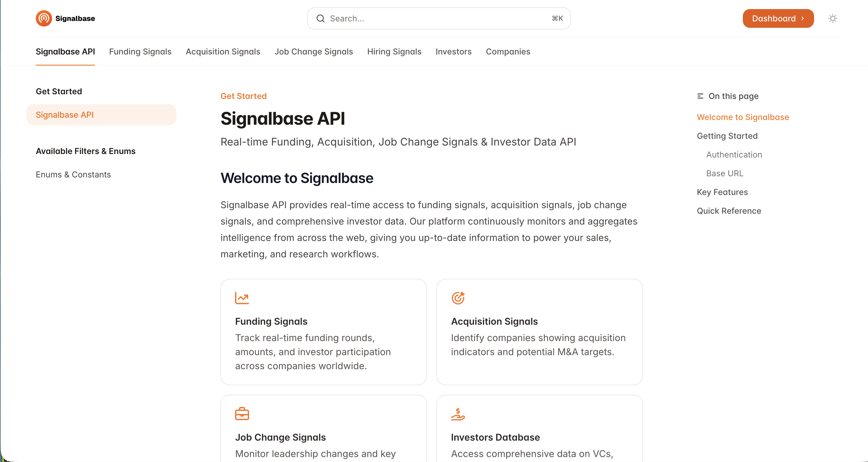The width and height of the screenshot is (868, 462).
Task: Open the Acquisition Signals card
Action: point(539,332)
